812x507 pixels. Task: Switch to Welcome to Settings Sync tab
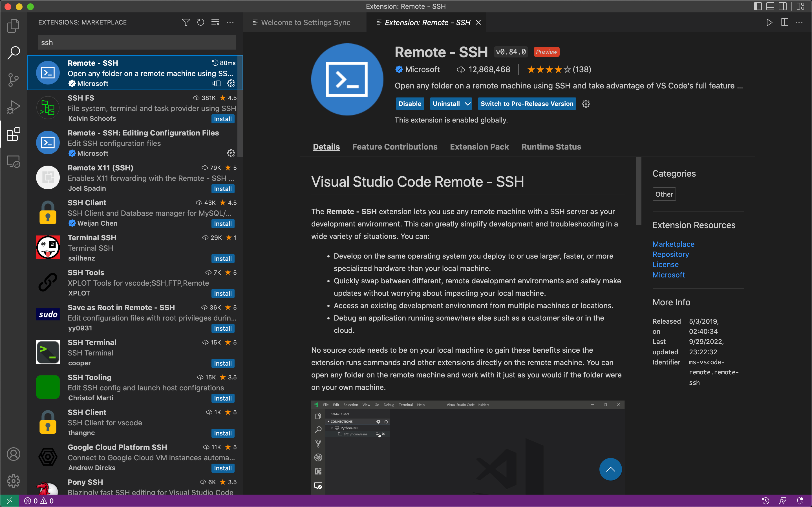305,23
